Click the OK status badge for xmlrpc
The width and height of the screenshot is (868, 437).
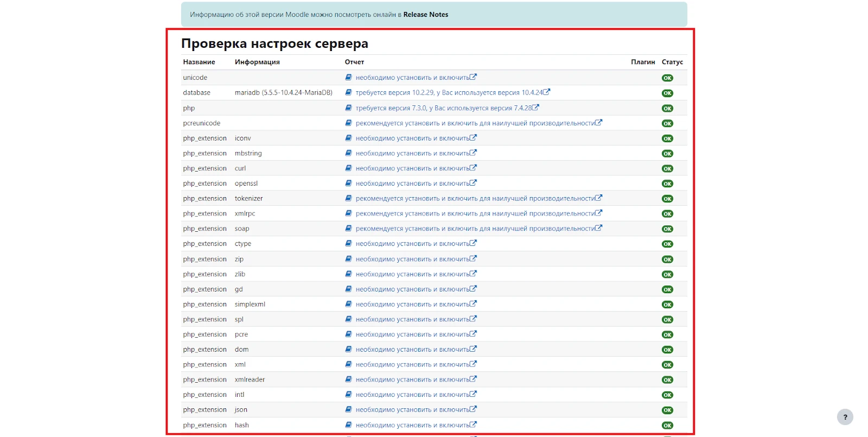tap(667, 214)
